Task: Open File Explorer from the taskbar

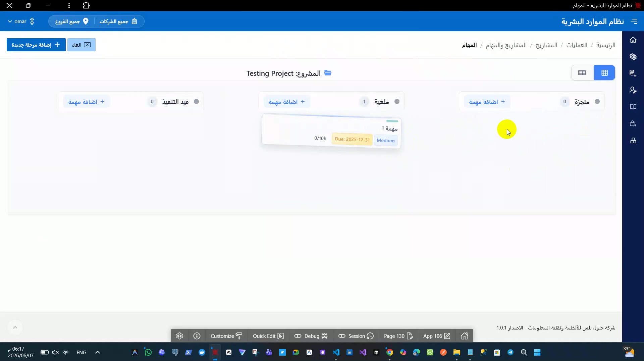Action: pyautogui.click(x=457, y=352)
